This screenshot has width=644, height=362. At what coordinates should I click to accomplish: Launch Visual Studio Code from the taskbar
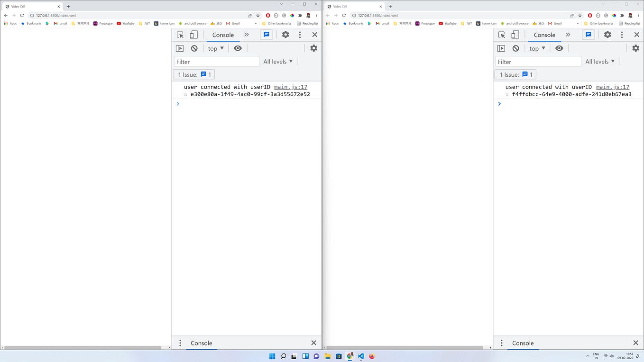361,356
